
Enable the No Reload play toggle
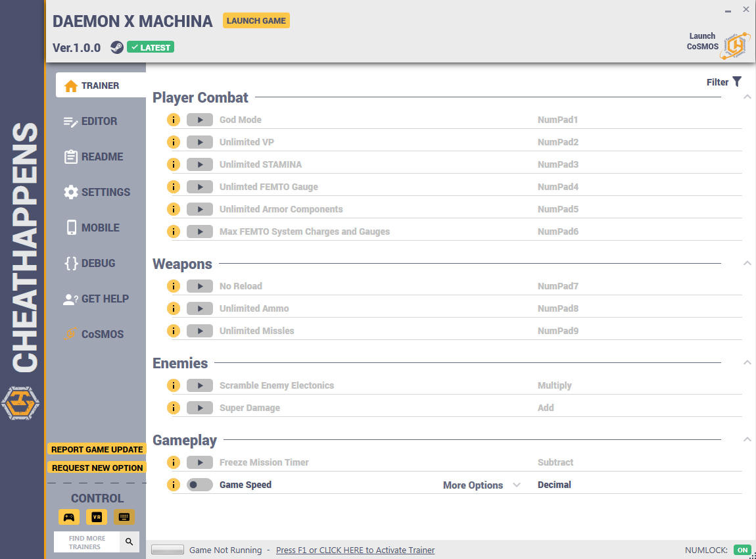pos(200,286)
